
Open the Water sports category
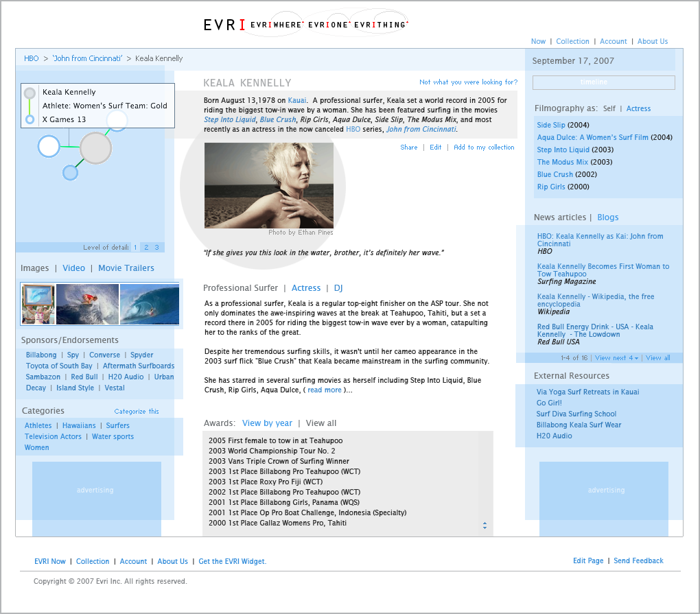[113, 437]
